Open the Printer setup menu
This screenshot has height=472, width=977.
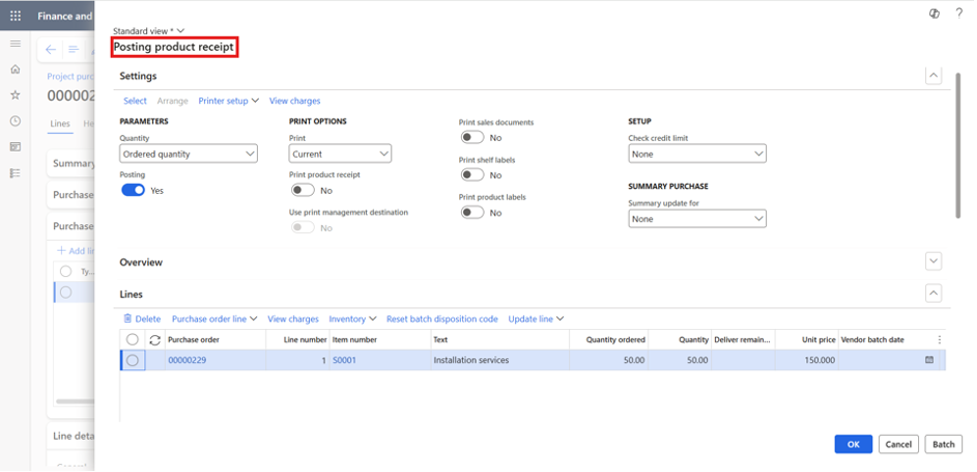pos(229,101)
